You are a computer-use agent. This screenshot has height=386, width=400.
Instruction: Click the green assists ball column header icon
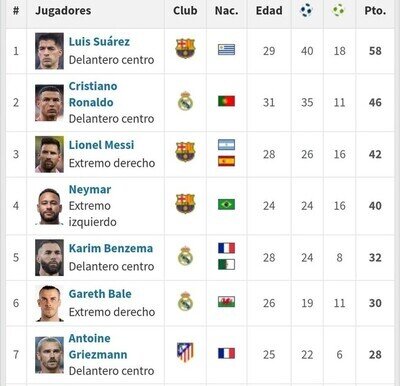point(338,10)
